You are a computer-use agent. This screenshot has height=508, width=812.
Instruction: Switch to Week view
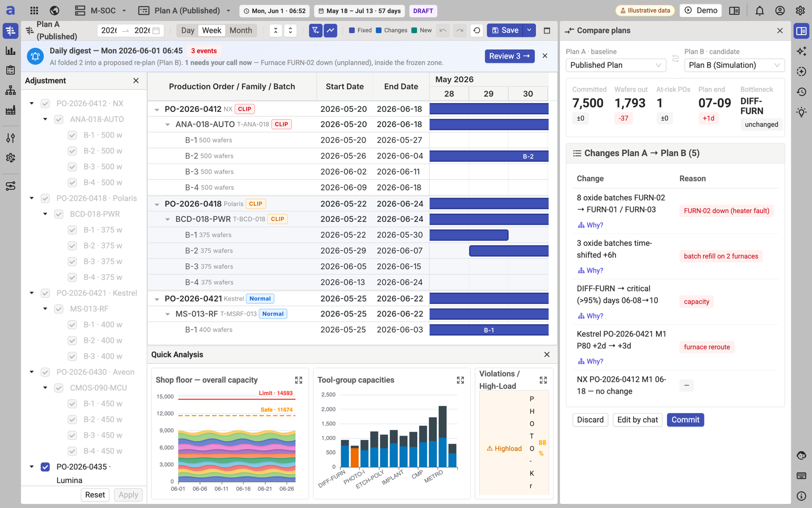212,30
